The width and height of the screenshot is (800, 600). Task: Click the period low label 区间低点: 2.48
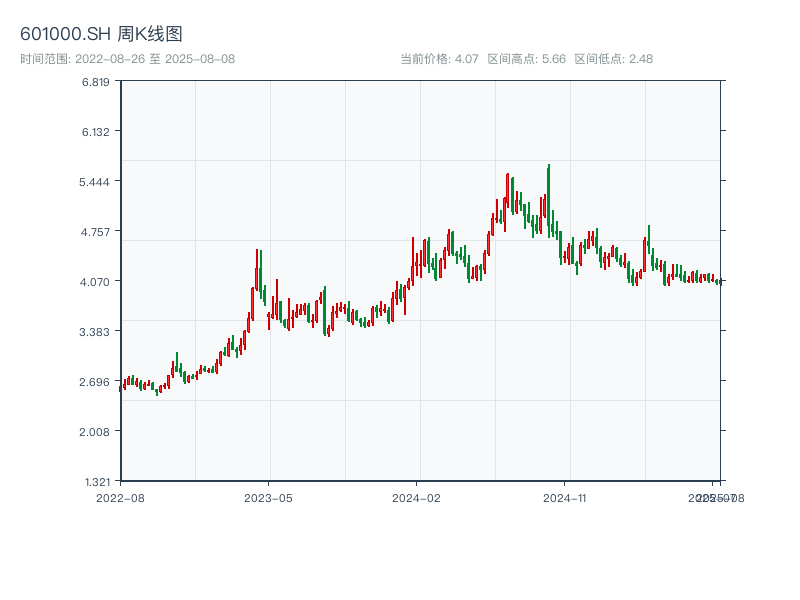tap(614, 59)
